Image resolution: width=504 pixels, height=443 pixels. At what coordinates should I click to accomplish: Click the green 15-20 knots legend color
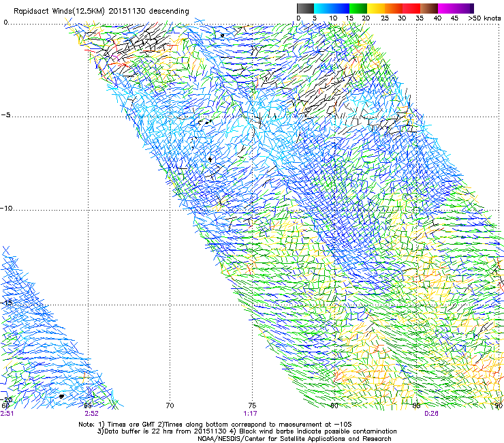tap(358, 8)
